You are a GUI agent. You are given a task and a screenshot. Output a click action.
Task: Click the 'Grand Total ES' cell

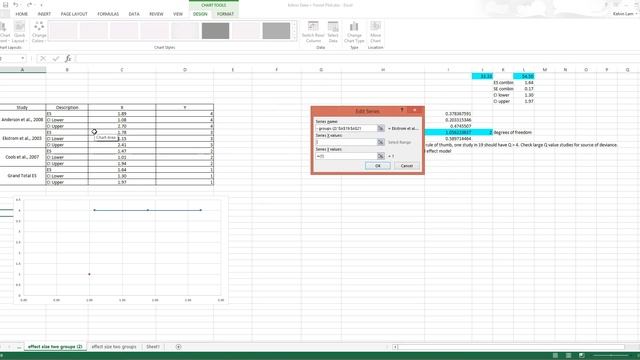point(22,176)
